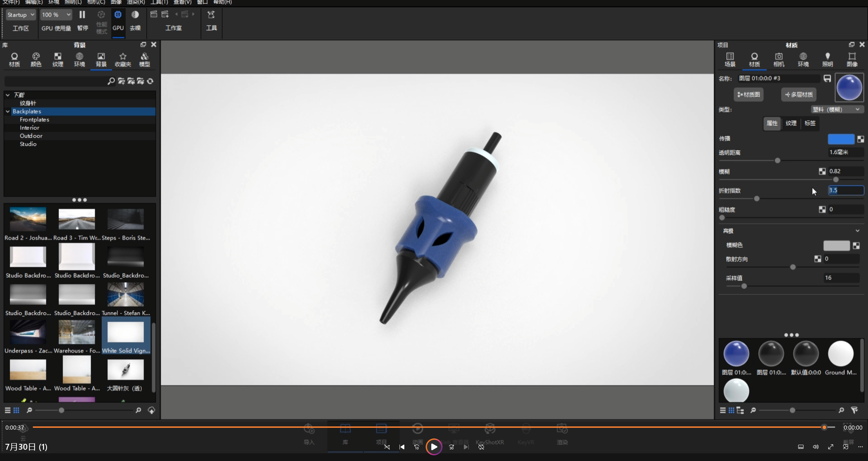Screen dimensions: 868x461
Task: Switch to library 纹理 textures tab
Action: click(x=58, y=60)
